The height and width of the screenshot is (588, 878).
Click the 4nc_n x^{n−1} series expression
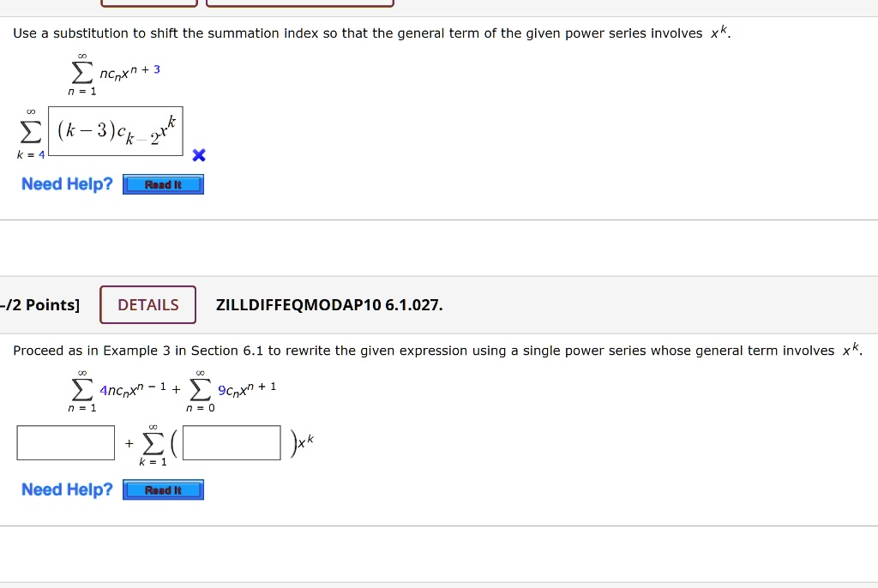(x=133, y=389)
